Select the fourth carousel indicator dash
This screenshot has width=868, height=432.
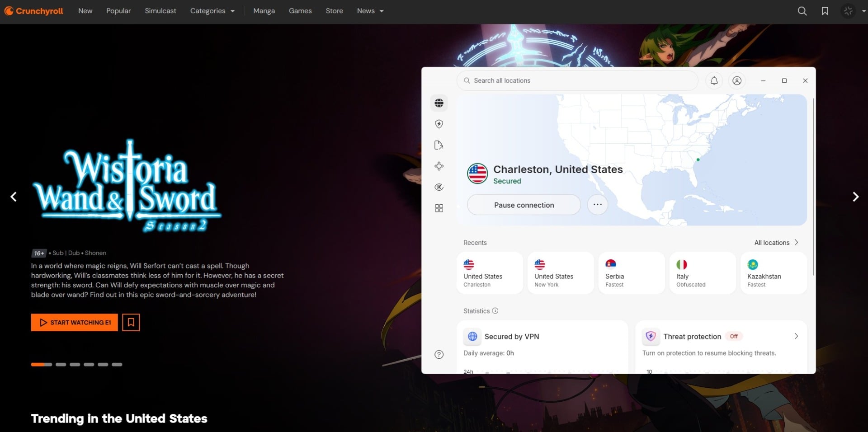[x=89, y=365]
